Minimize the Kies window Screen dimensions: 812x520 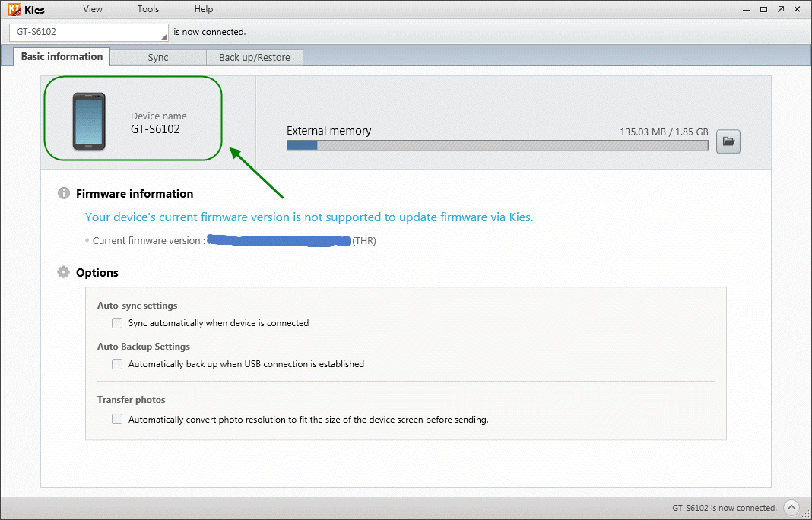746,9
